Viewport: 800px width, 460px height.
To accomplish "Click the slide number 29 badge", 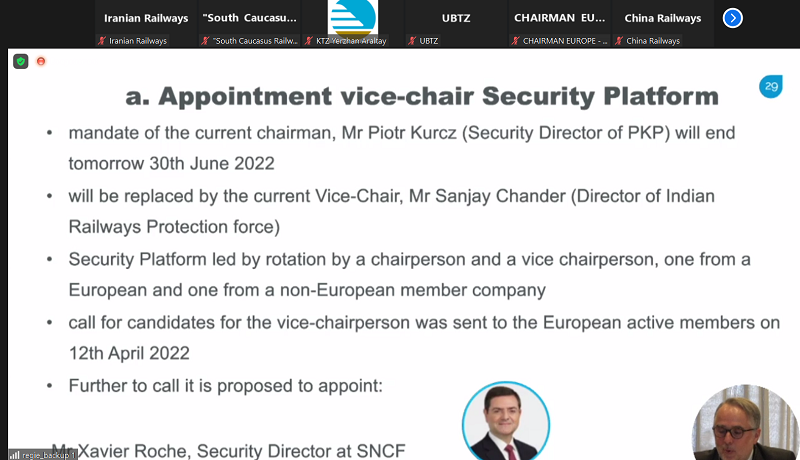I will (771, 87).
